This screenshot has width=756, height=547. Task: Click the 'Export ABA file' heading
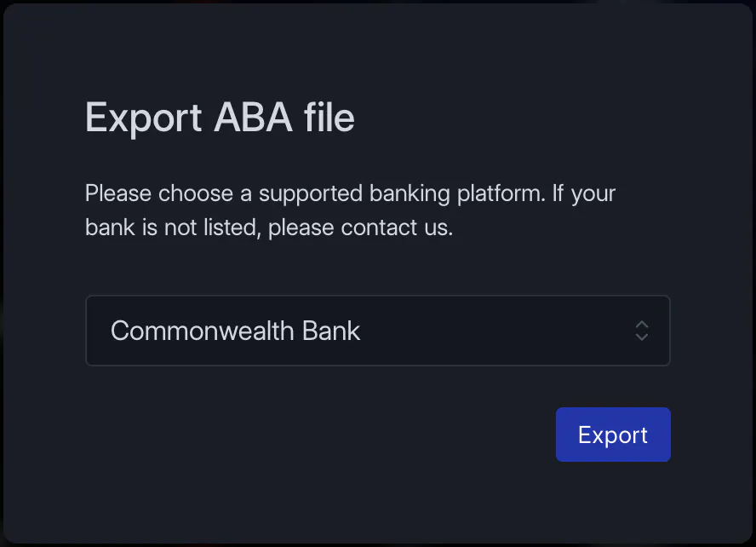pos(220,118)
